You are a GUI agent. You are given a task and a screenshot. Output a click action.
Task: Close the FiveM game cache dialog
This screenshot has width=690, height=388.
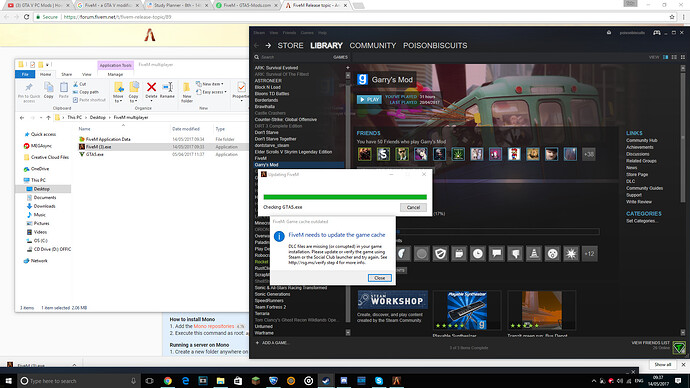click(x=379, y=278)
